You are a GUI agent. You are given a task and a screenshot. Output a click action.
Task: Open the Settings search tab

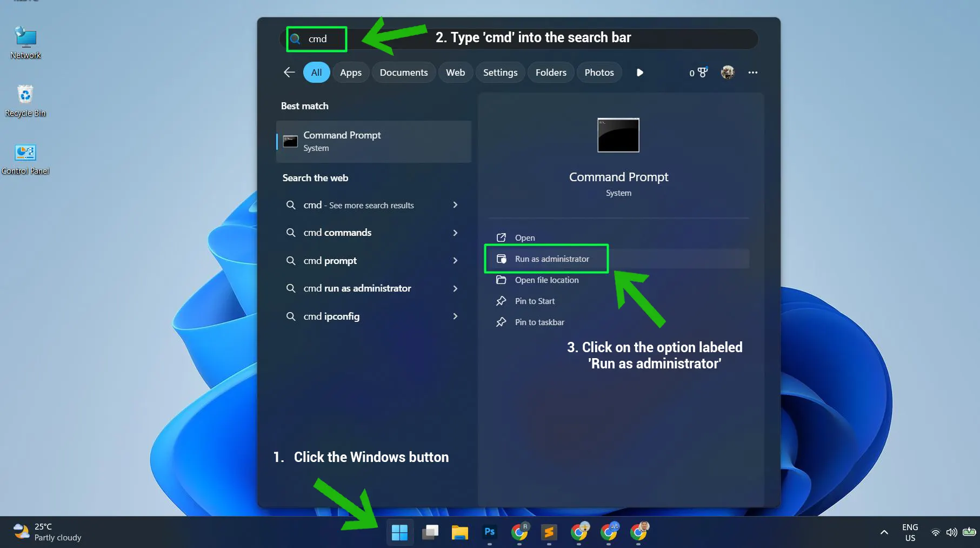point(500,72)
